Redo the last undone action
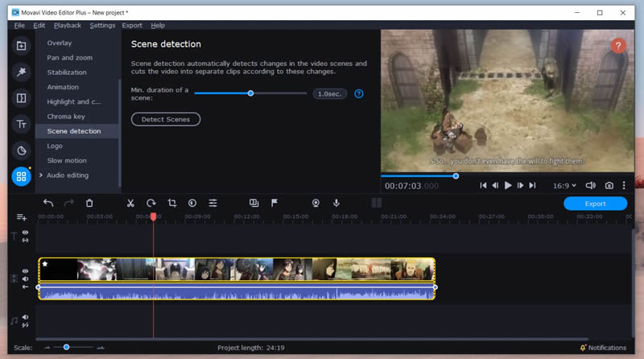 point(69,203)
